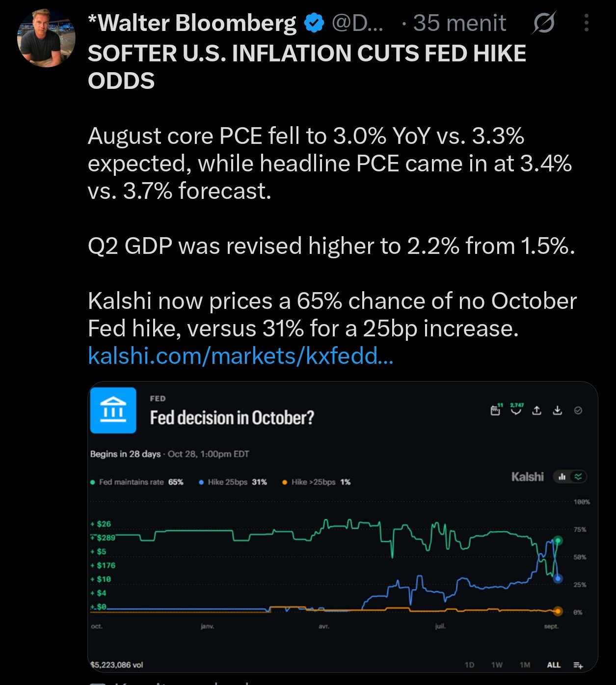Tap the Grok slashed-circle icon
Viewport: 616px width, 685px height.
544,23
